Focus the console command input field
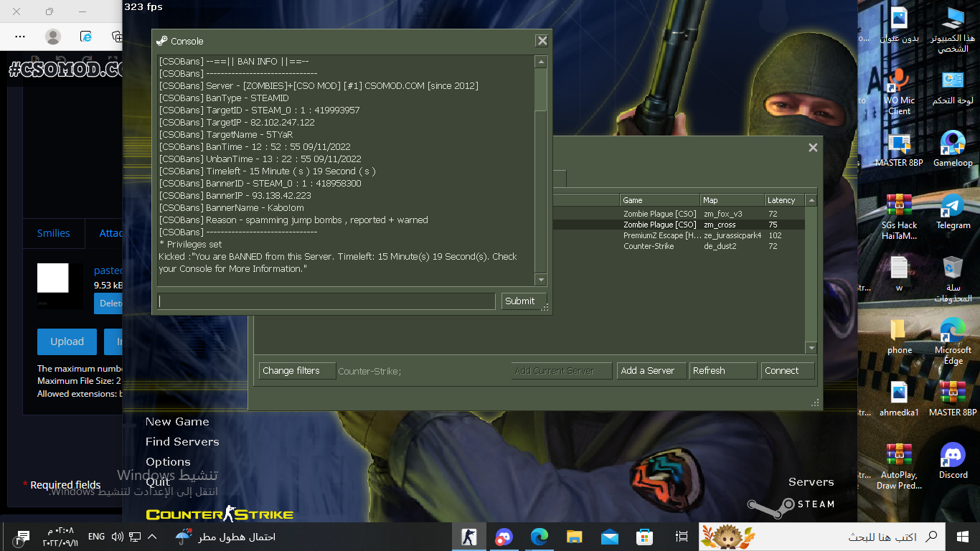 click(x=326, y=301)
